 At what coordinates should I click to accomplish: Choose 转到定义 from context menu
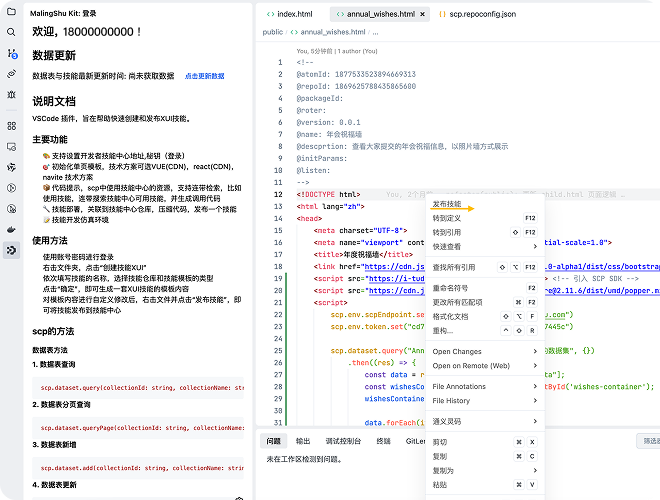485,218
